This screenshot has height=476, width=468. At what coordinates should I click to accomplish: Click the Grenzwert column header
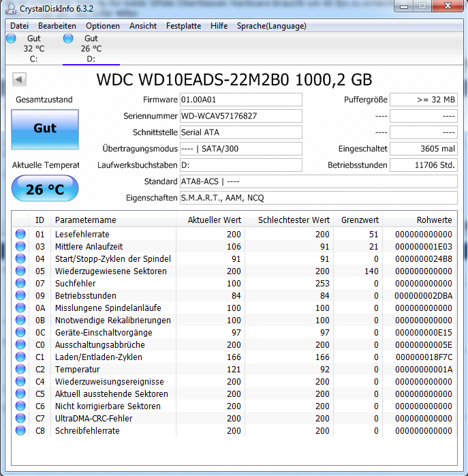pos(358,220)
